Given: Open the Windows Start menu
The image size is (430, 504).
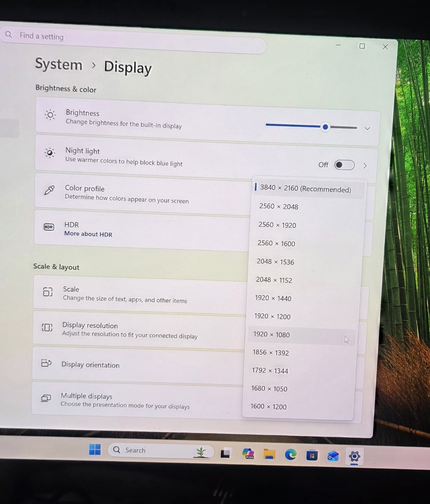Looking at the screenshot, I should point(95,450).
